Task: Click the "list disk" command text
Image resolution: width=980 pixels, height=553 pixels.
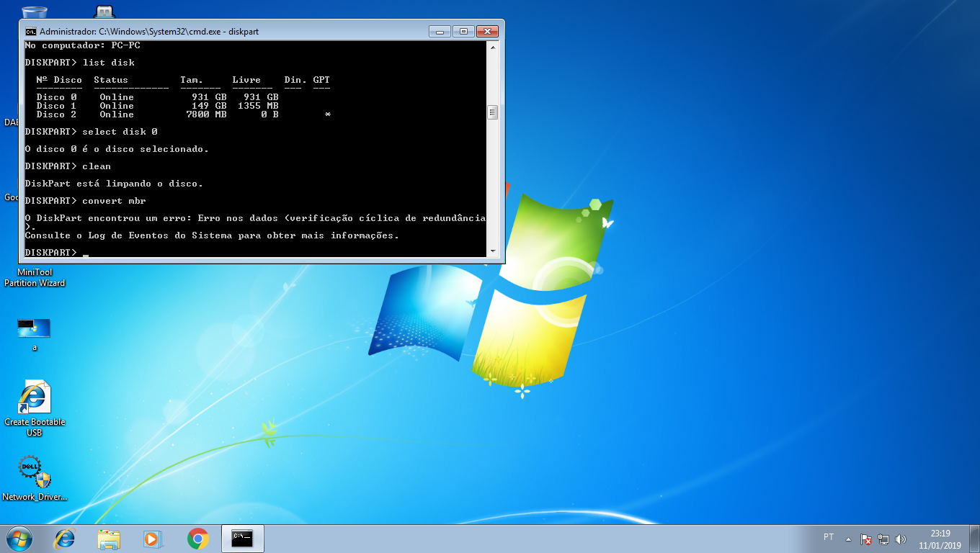Action: click(108, 63)
